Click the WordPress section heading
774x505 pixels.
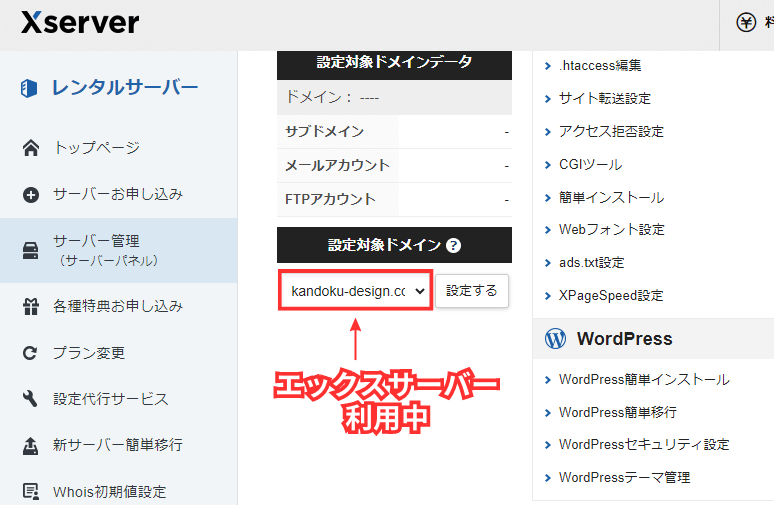pos(624,339)
